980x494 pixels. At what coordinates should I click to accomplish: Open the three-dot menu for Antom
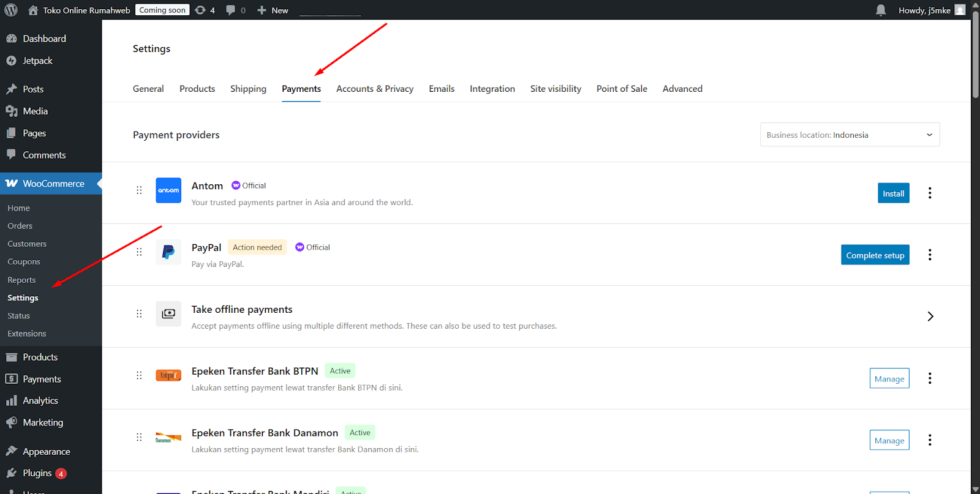(930, 193)
